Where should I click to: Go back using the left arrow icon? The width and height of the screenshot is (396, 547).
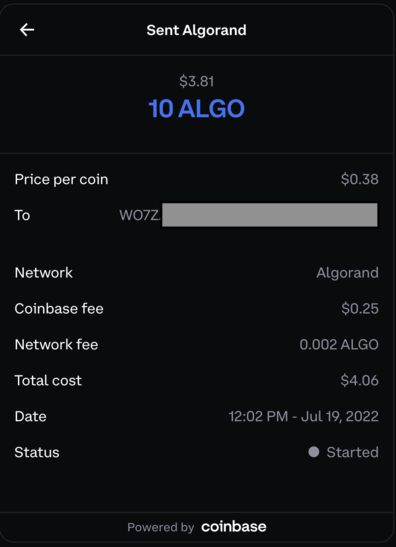coord(27,30)
